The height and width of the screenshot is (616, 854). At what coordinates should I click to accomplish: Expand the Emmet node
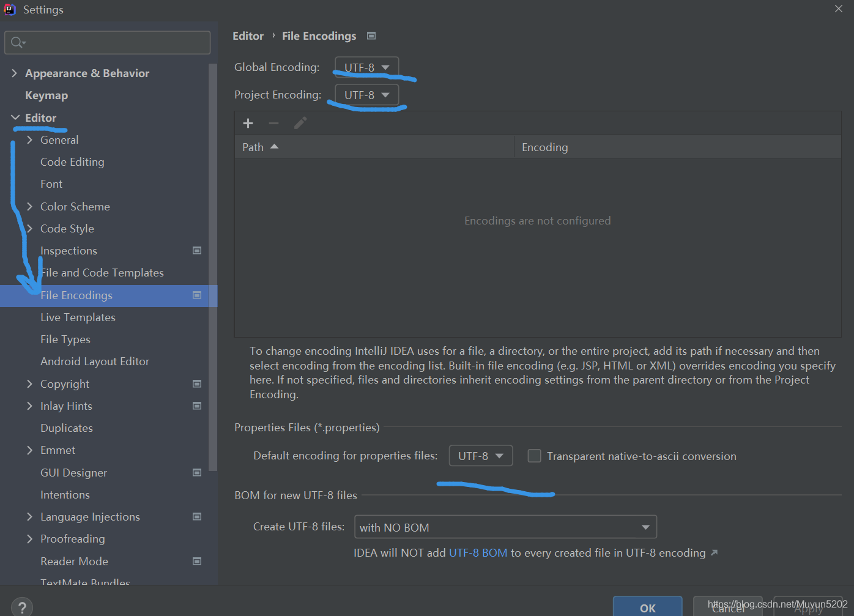coord(29,450)
